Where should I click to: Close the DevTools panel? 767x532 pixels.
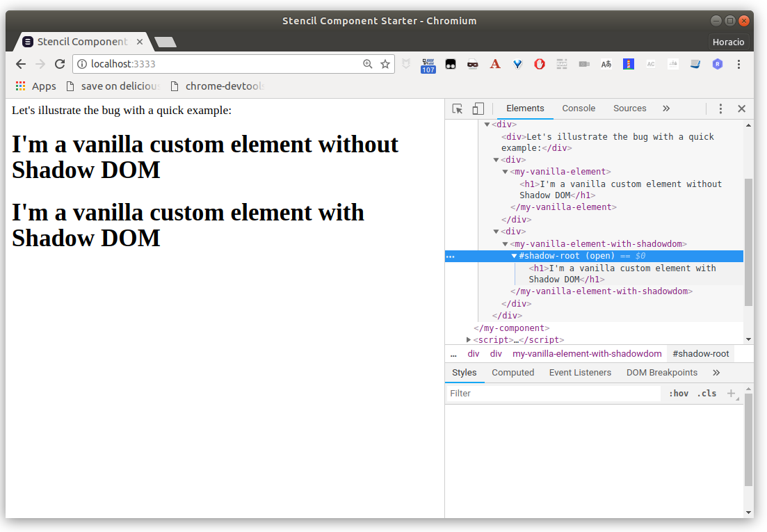click(x=741, y=108)
